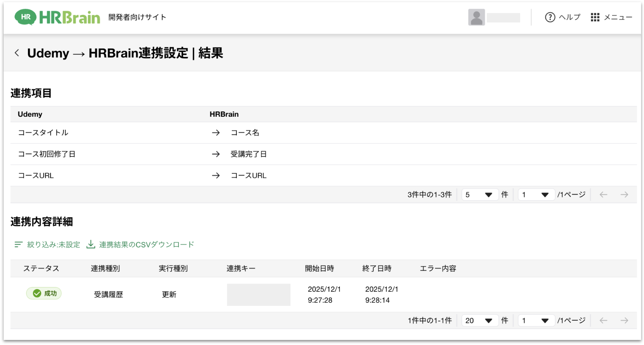This screenshot has height=345, width=644.
Task: Click the 絞り込み:未設定 filter button
Action: 53,245
